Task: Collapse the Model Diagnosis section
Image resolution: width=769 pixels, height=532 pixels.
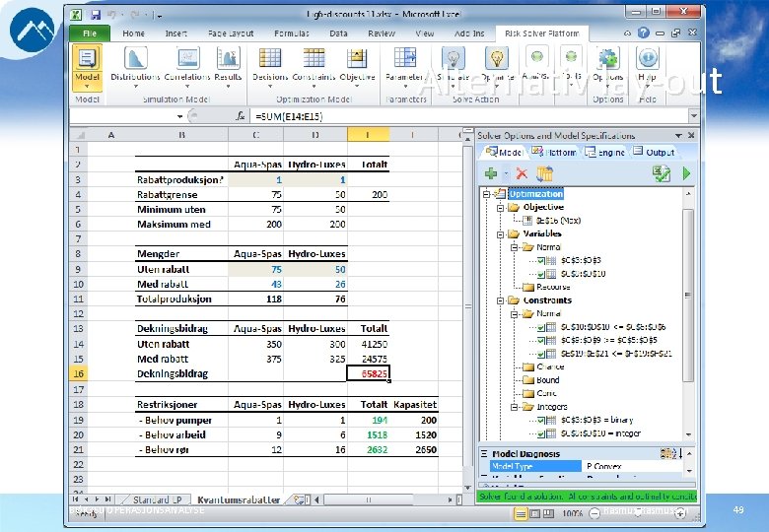Action: point(484,454)
